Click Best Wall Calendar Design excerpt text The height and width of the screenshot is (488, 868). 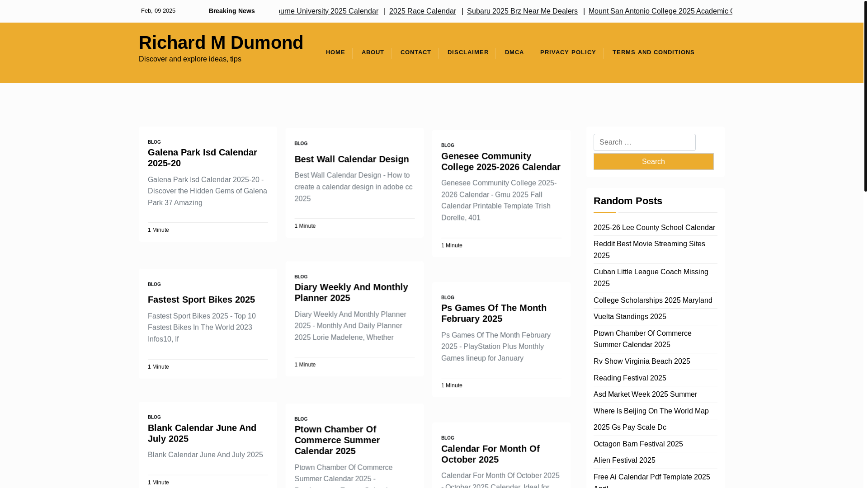tap(354, 187)
